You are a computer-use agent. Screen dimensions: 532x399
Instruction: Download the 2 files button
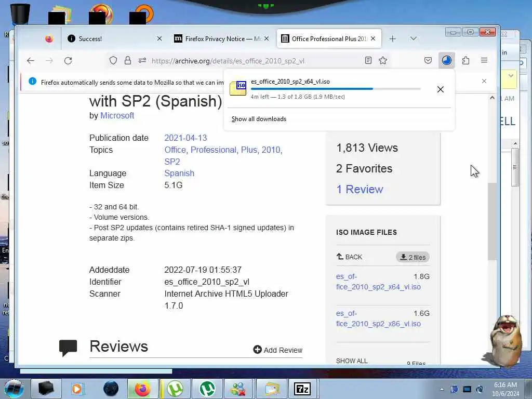point(413,257)
